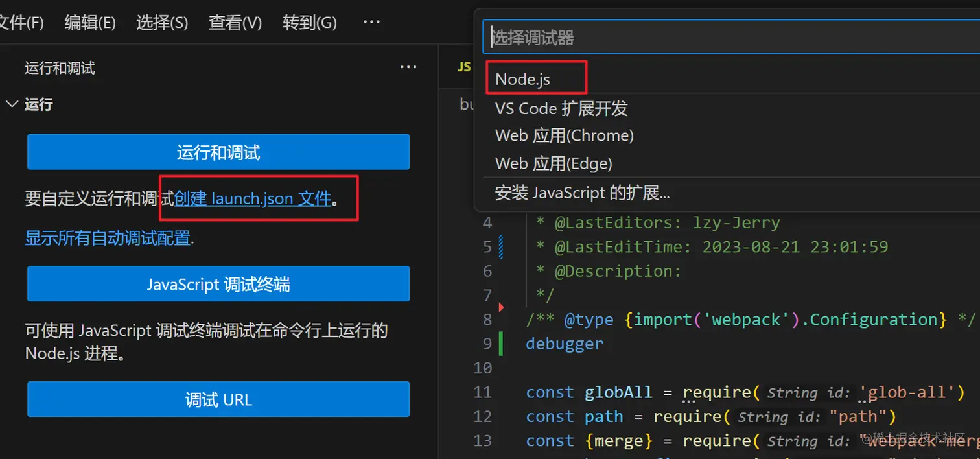Click the JavaScript 调试终端 button
This screenshot has width=980, height=459.
[218, 284]
